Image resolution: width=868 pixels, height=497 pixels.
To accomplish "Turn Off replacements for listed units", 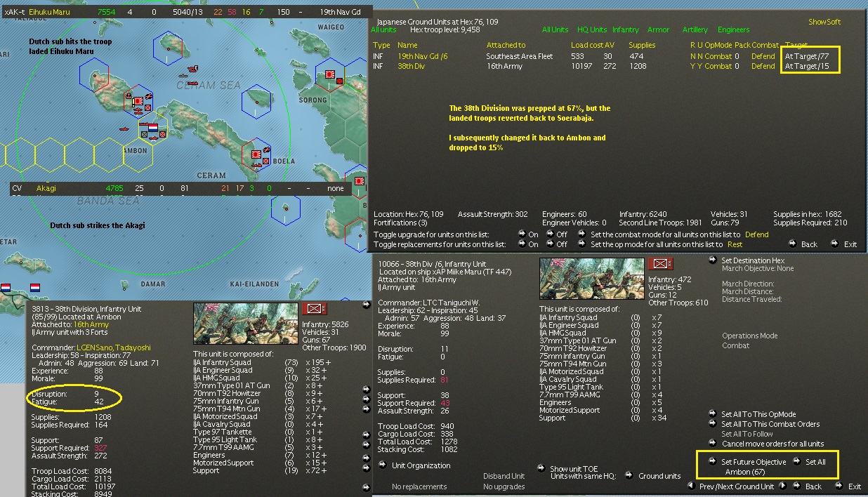I will click(550, 244).
